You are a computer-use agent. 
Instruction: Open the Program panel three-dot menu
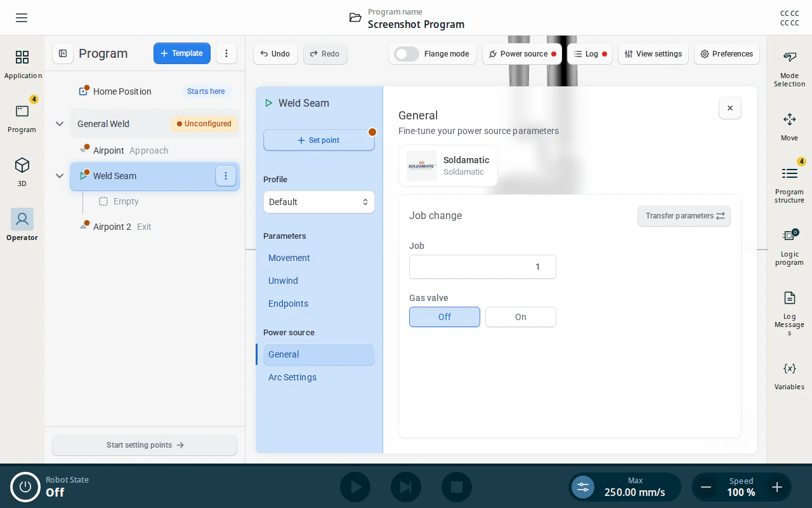[x=226, y=53]
